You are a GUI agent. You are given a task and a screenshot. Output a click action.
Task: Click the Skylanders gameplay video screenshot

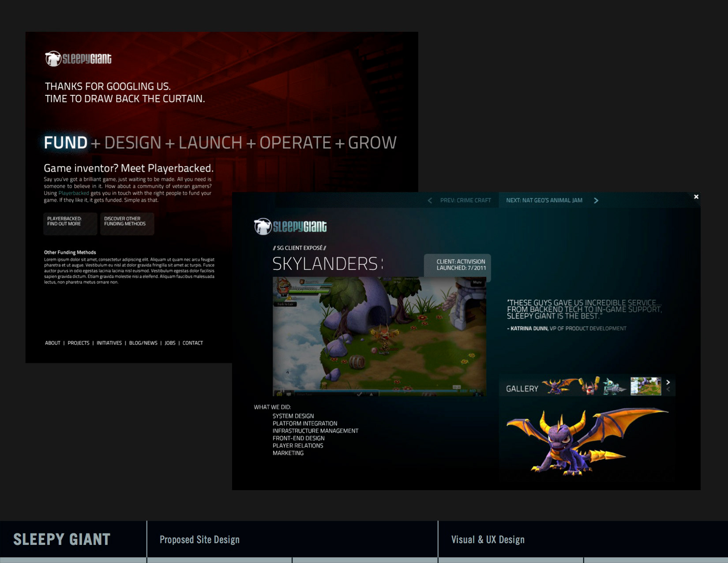pos(379,336)
